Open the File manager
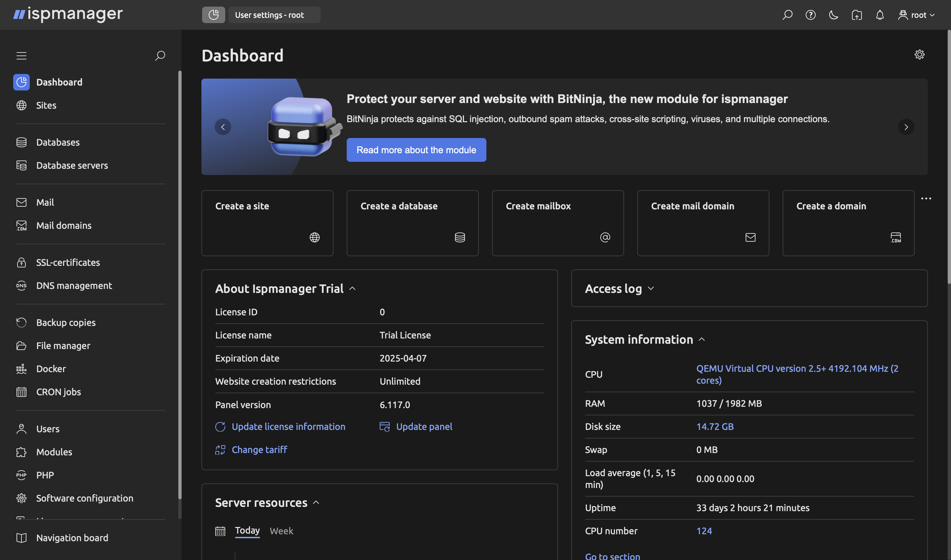 click(63, 345)
